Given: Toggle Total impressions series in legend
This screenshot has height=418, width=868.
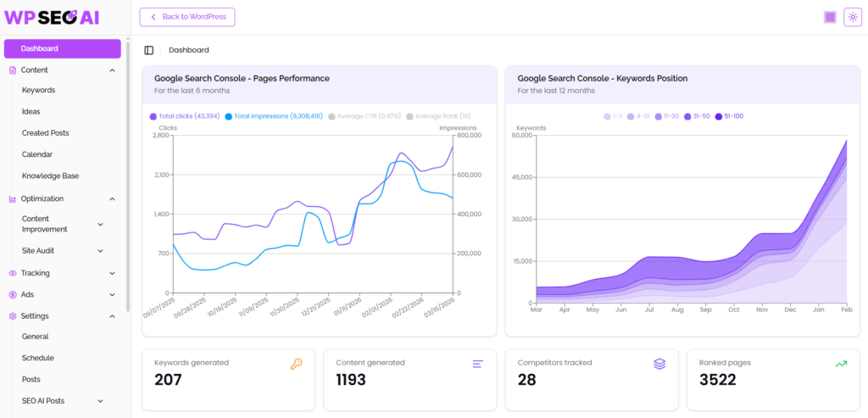Looking at the screenshot, I should tap(274, 116).
